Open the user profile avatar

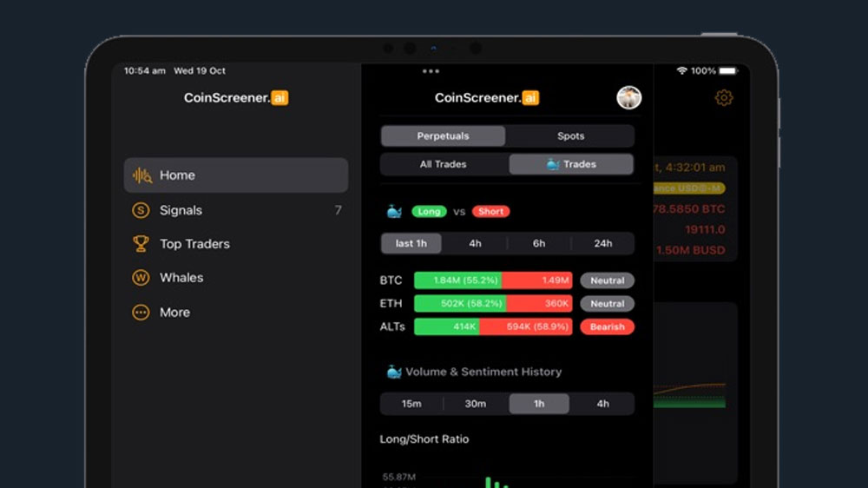point(628,98)
